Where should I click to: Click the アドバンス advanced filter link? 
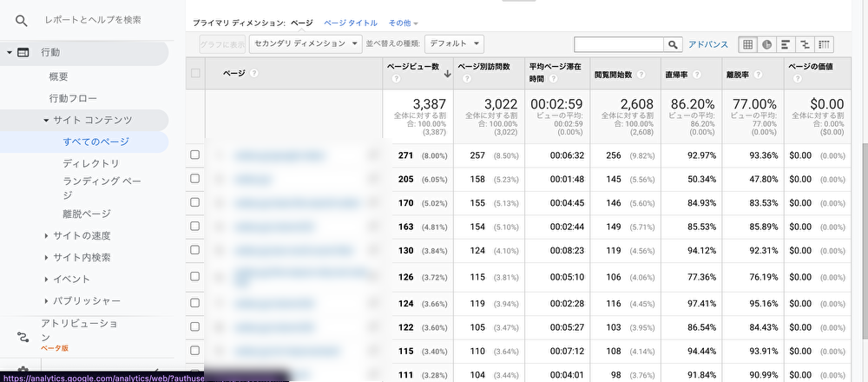(708, 44)
